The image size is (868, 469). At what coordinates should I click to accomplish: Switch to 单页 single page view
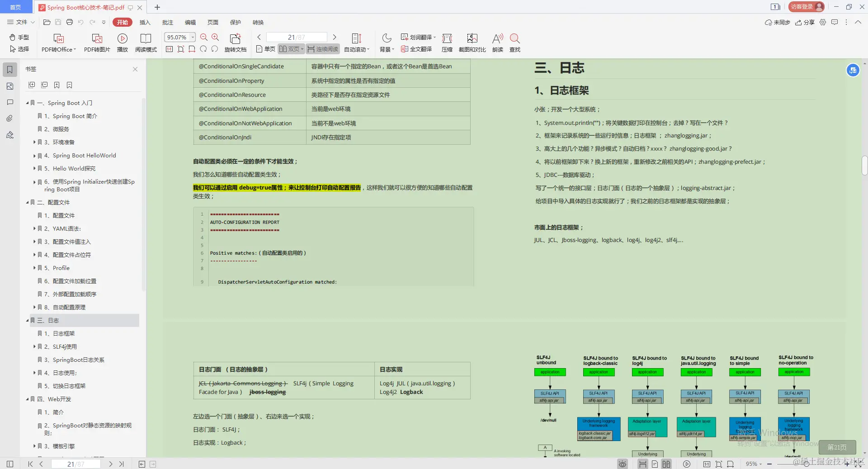pyautogui.click(x=266, y=49)
